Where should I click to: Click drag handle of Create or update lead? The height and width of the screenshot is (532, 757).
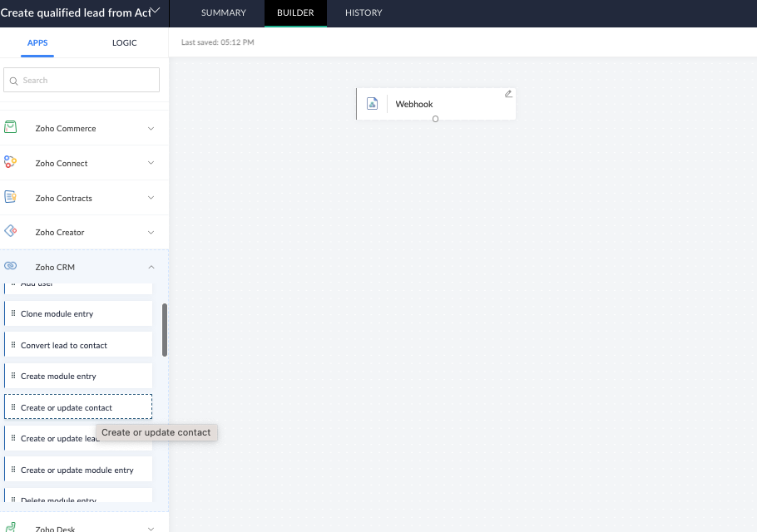tap(13, 438)
